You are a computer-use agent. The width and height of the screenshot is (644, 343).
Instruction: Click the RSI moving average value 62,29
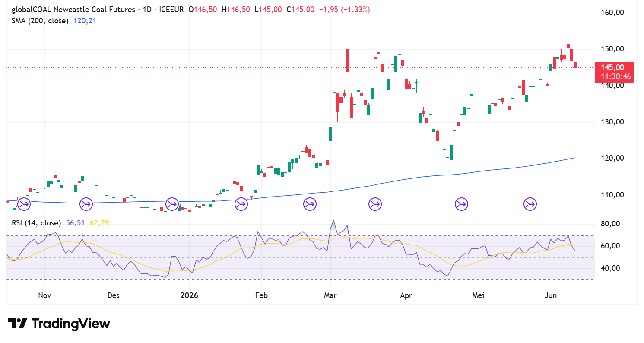pyautogui.click(x=99, y=223)
